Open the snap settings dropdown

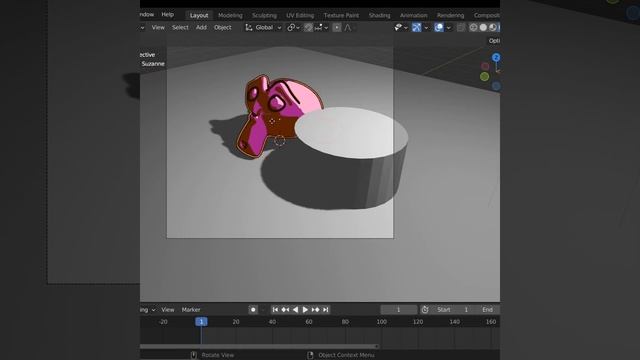321,27
